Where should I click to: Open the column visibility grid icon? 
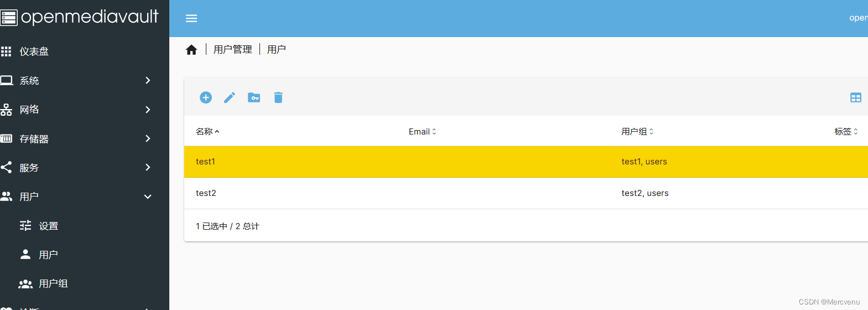point(856,97)
